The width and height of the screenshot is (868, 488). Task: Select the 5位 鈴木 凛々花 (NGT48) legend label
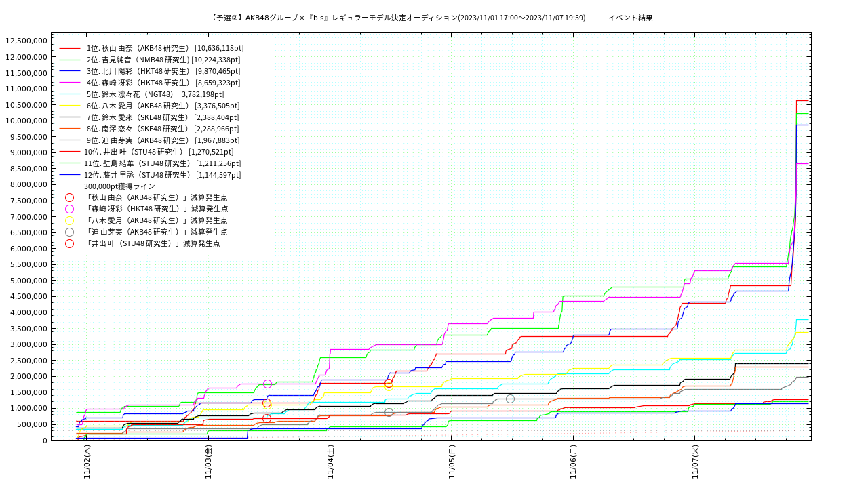coord(155,95)
